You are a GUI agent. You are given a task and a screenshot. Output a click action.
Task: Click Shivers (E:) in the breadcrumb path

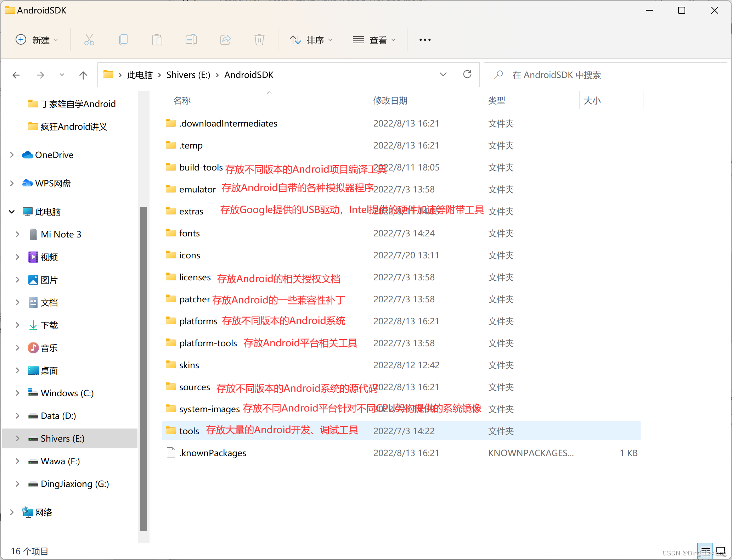coord(188,75)
